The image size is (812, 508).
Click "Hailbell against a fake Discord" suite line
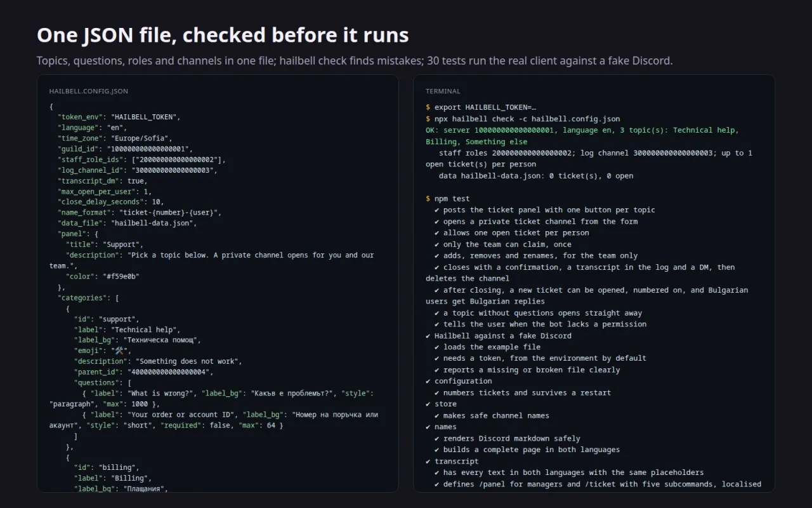coord(499,336)
